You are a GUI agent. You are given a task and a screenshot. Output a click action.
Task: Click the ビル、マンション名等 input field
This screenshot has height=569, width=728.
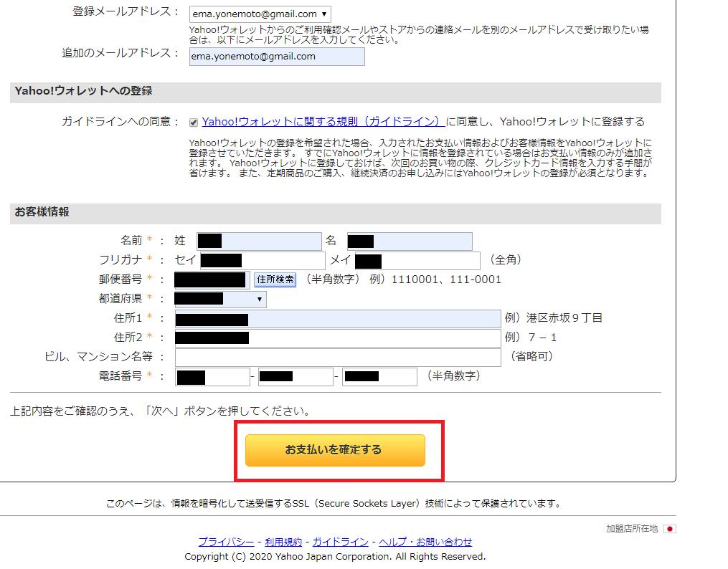(x=338, y=358)
